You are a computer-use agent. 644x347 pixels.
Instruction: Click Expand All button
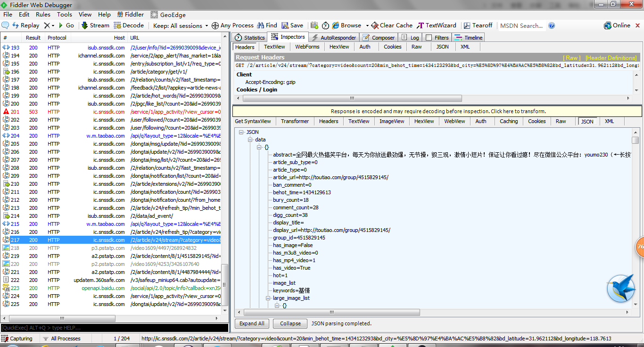click(252, 323)
